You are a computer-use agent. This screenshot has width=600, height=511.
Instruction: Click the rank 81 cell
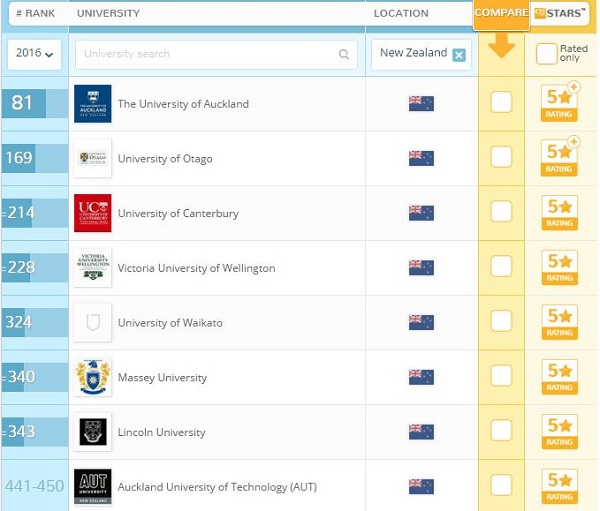click(34, 103)
